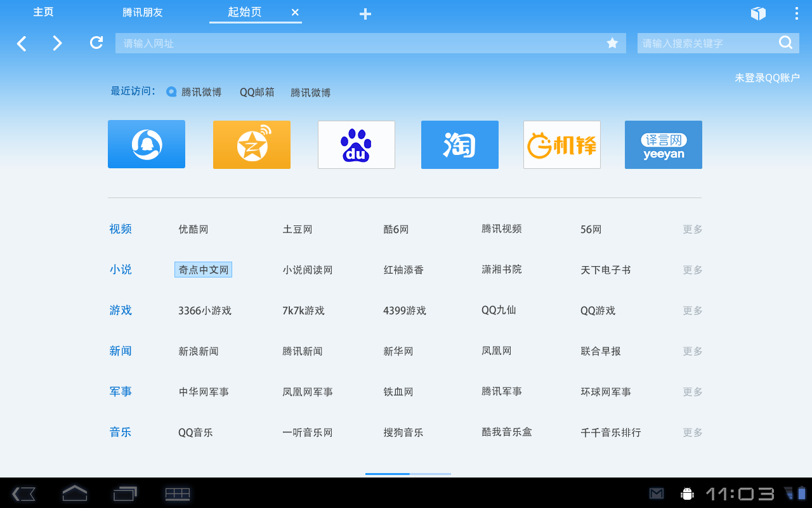
Task: Switch to the 腾讯朋友 tab
Action: coord(143,13)
